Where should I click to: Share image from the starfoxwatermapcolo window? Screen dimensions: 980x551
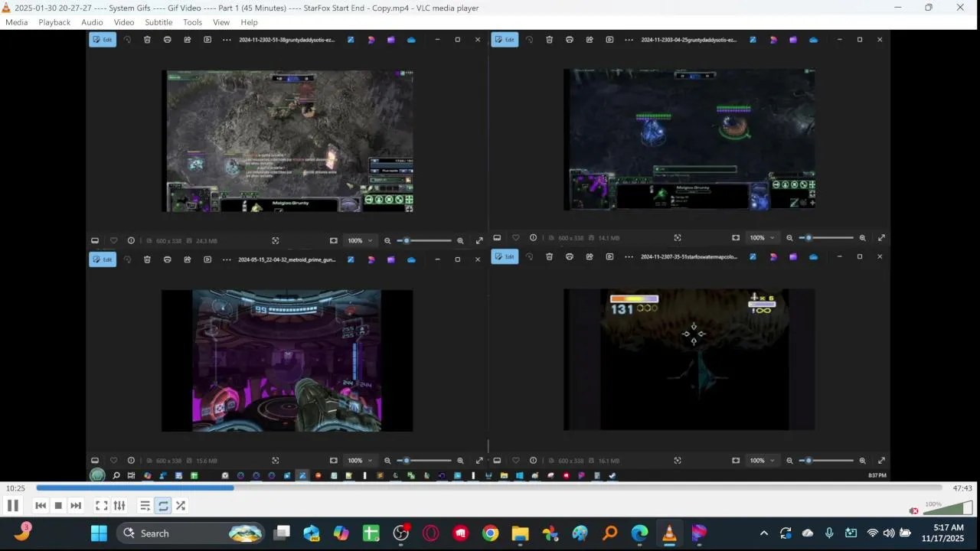590,256
